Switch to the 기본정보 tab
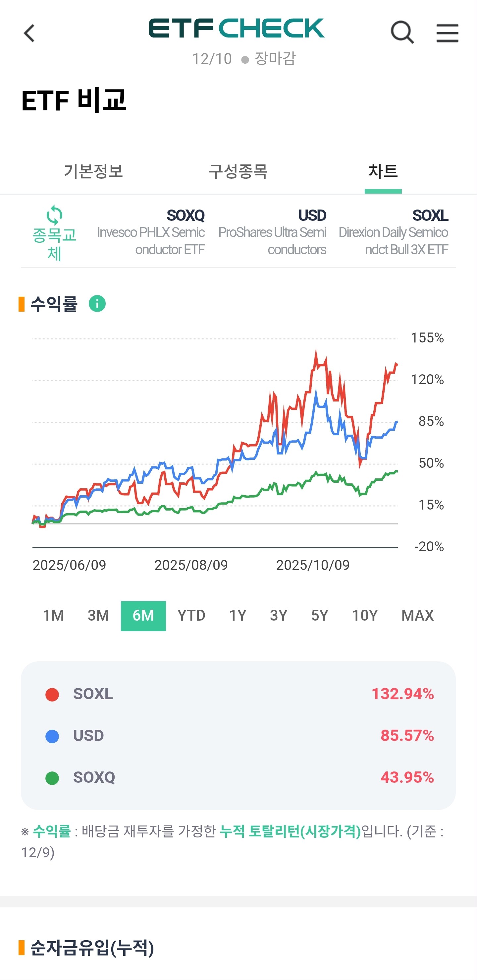Image resolution: width=477 pixels, height=980 pixels. coord(93,171)
